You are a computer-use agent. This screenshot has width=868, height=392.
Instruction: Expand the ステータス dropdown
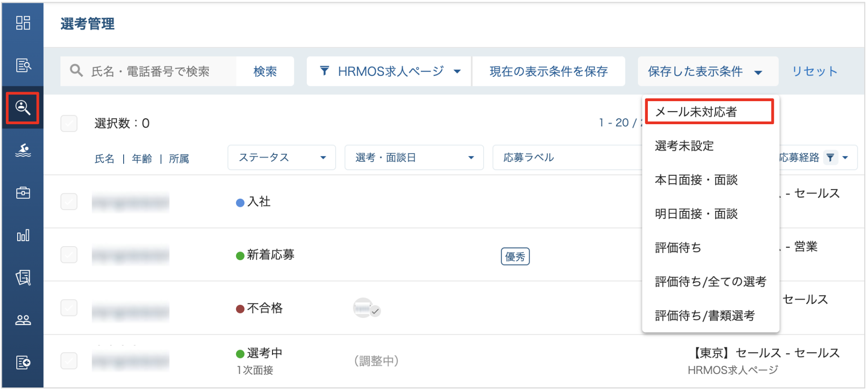point(282,158)
